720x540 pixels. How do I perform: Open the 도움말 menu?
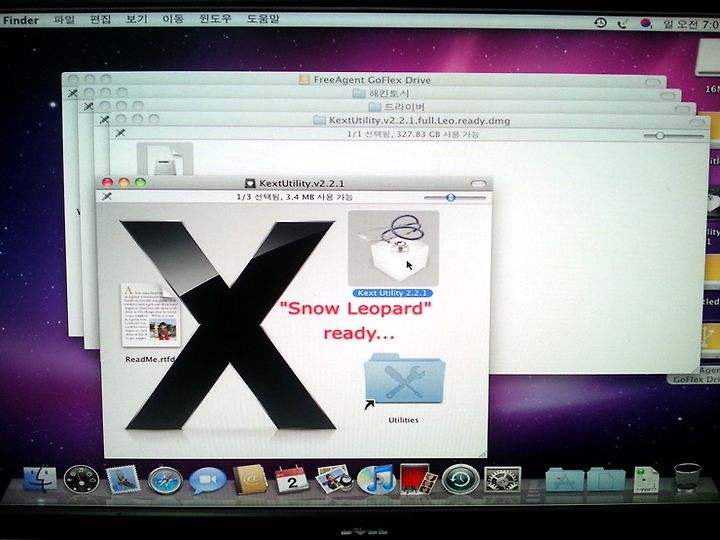pos(263,19)
